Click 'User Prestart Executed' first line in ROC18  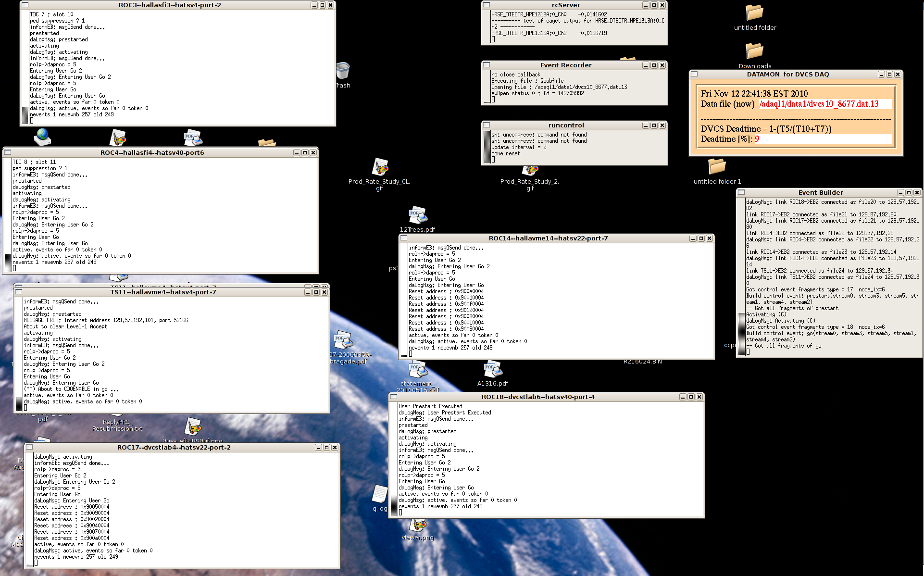pyautogui.click(x=430, y=406)
